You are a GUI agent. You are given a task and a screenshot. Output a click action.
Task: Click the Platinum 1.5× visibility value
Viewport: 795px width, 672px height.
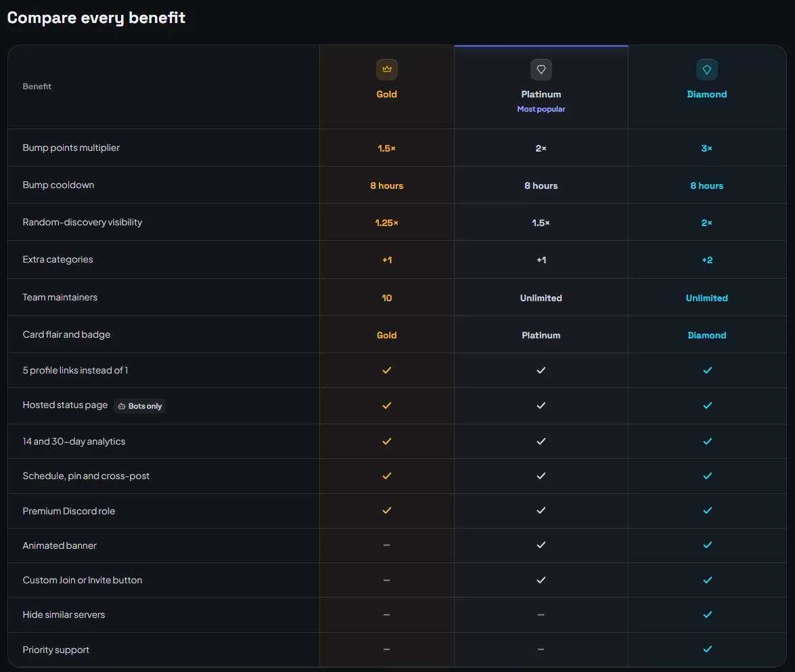coord(541,223)
